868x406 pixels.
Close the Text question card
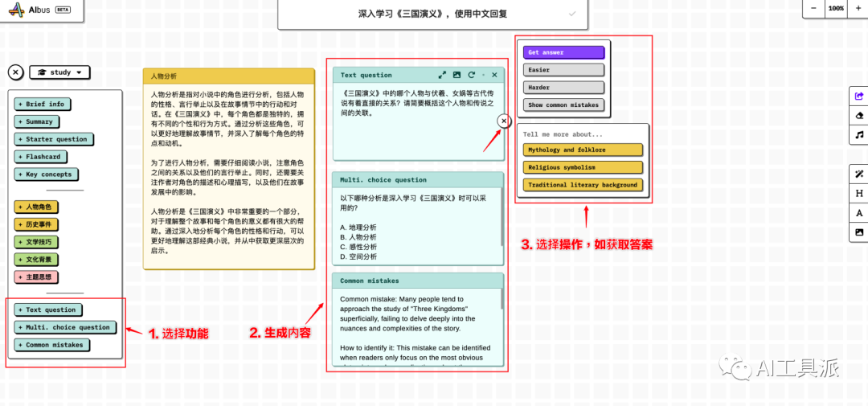(495, 75)
